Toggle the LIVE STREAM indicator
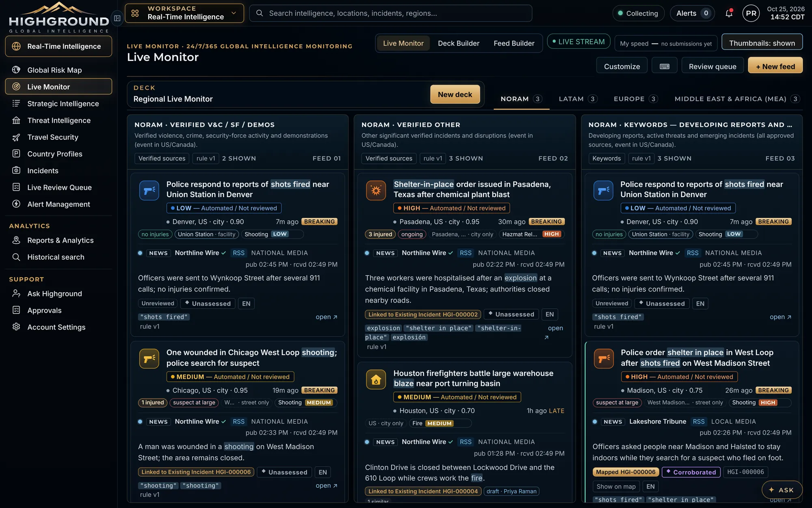 (579, 42)
